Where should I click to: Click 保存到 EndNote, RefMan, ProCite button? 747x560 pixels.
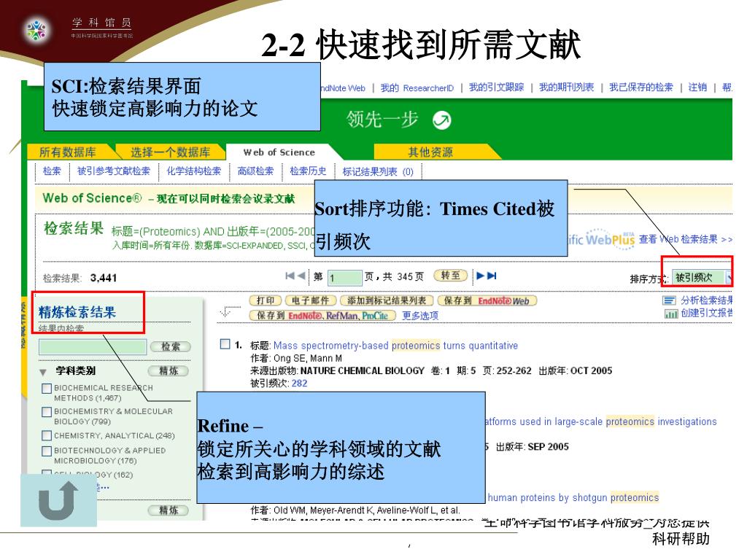point(322,316)
